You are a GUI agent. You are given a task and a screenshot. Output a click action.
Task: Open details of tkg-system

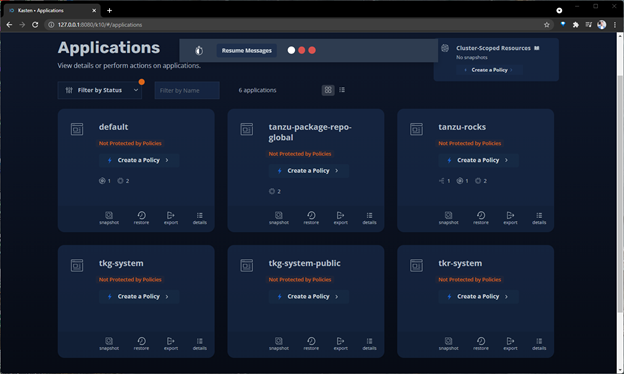point(200,344)
